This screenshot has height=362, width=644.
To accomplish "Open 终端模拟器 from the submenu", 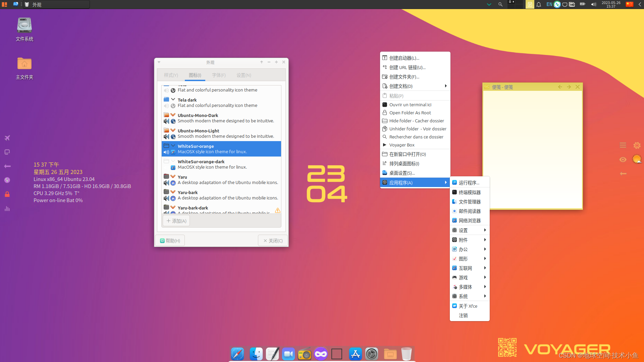I will pyautogui.click(x=470, y=192).
